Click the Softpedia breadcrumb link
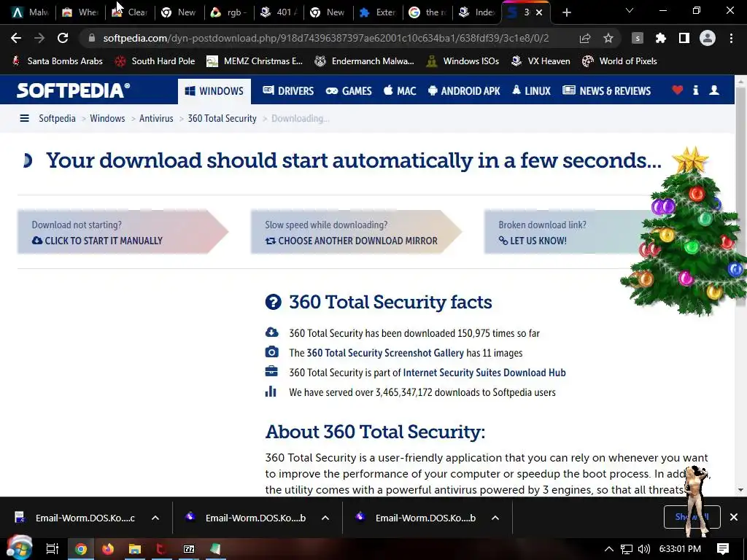Viewport: 747px width, 560px height. (x=57, y=118)
